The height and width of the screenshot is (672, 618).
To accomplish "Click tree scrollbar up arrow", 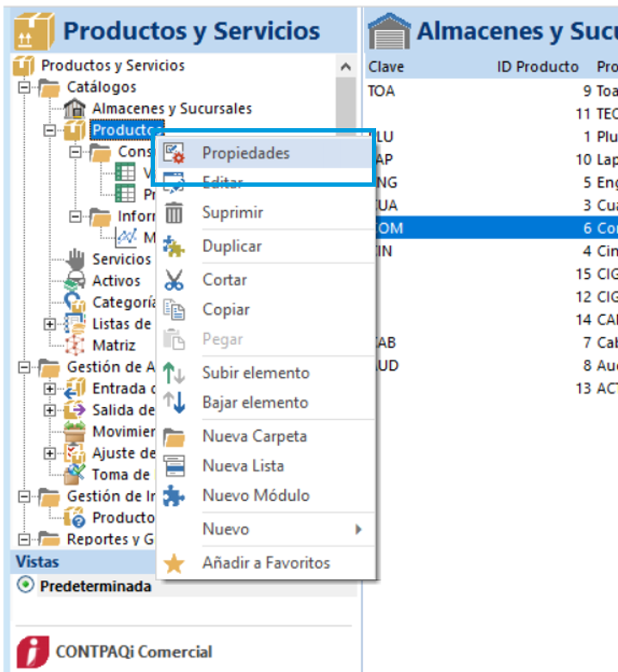I will coord(346,66).
